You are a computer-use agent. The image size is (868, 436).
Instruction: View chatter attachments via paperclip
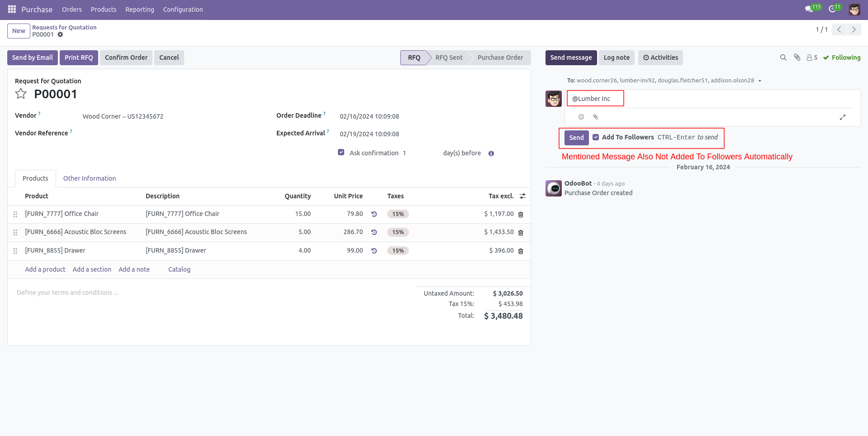797,57
